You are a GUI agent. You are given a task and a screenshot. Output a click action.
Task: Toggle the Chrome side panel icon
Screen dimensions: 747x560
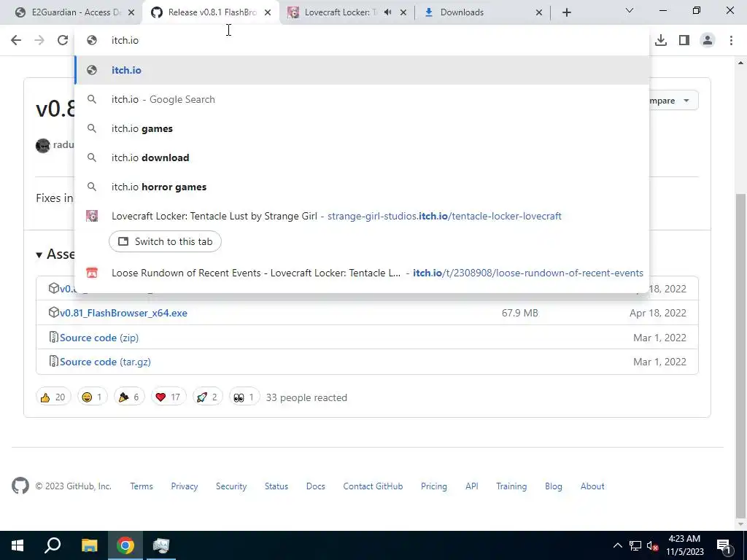[x=684, y=41]
